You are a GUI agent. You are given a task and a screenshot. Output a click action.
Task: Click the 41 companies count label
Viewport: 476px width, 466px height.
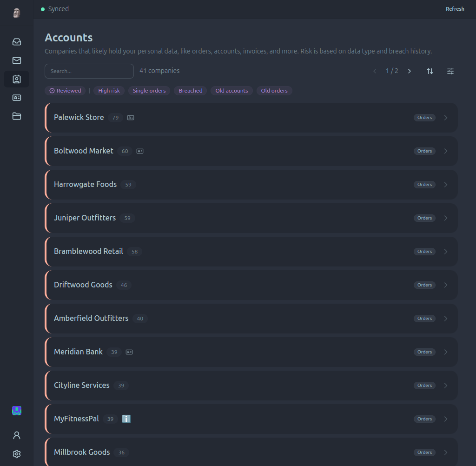pyautogui.click(x=159, y=71)
